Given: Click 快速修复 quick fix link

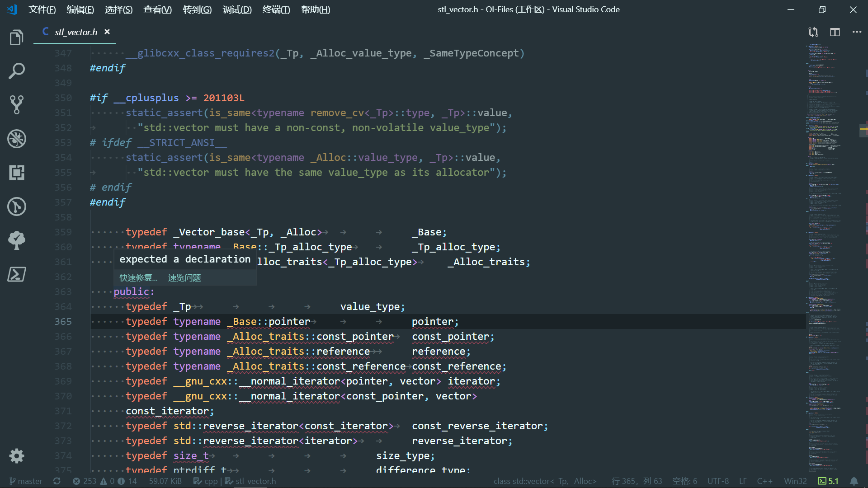Looking at the screenshot, I should click(x=138, y=278).
